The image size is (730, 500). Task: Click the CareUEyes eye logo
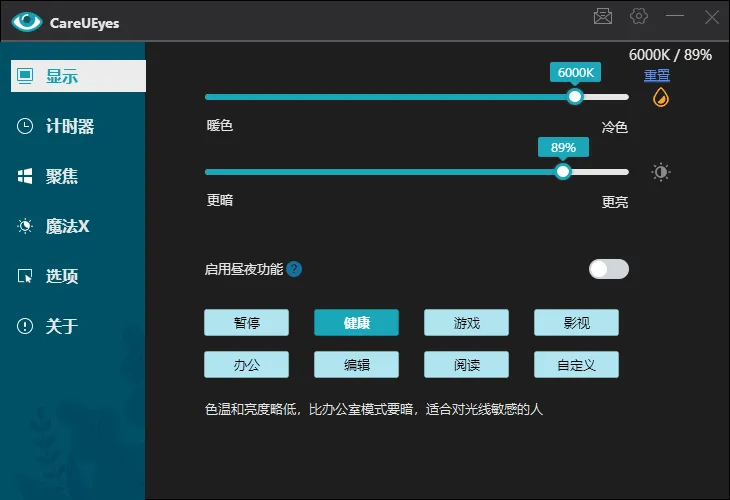click(27, 21)
